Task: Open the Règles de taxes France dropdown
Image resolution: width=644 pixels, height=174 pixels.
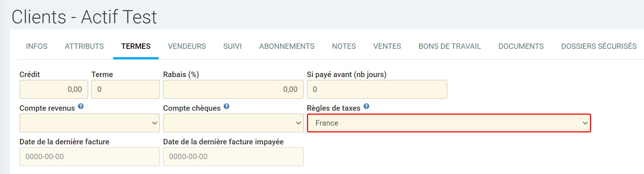Action: coord(449,123)
